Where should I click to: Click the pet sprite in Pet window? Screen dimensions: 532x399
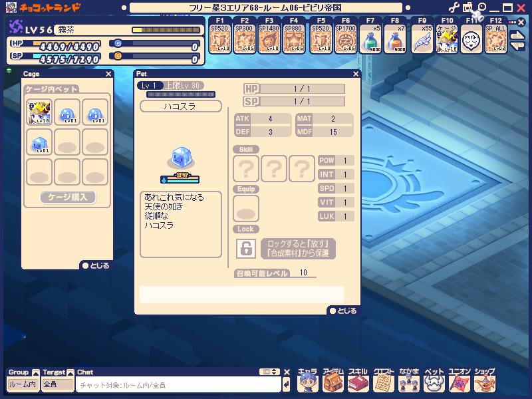181,157
